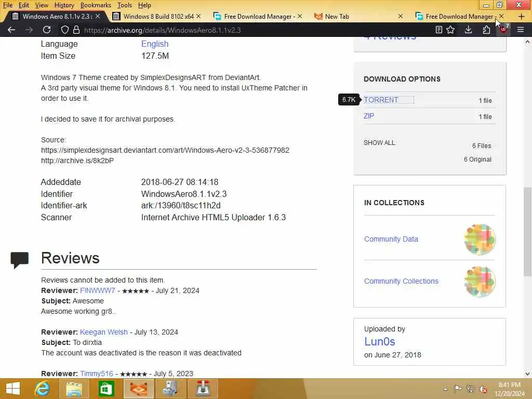The width and height of the screenshot is (532, 399).
Task: Open the Help menu
Action: pos(144,5)
